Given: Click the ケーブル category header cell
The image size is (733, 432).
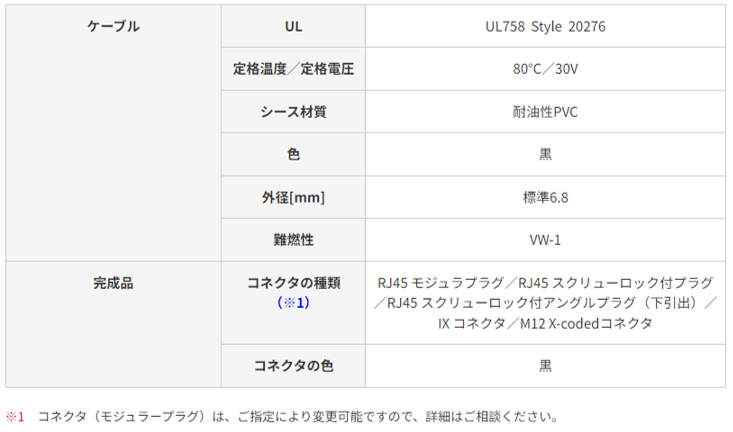Looking at the screenshot, I should tap(113, 26).
